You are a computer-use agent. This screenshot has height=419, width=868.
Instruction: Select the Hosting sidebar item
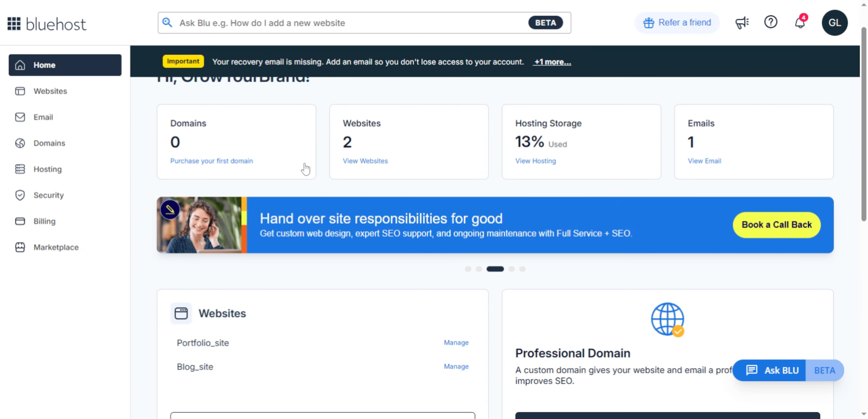point(48,169)
